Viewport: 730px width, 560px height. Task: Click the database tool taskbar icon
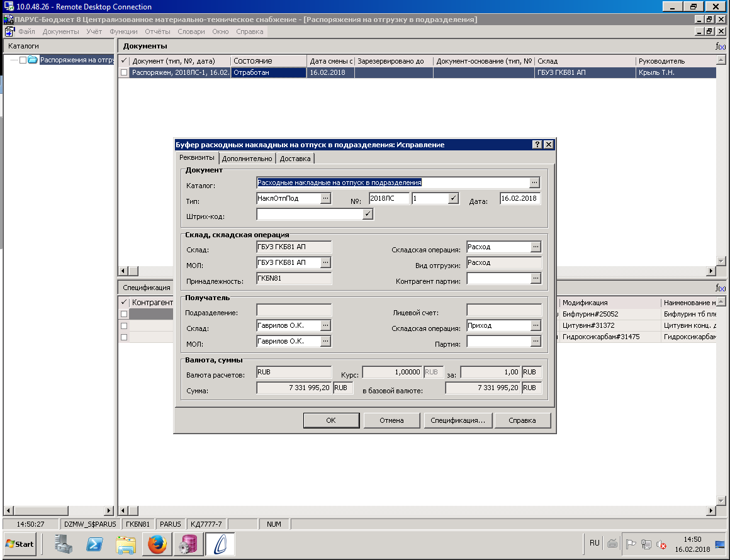pos(188,544)
